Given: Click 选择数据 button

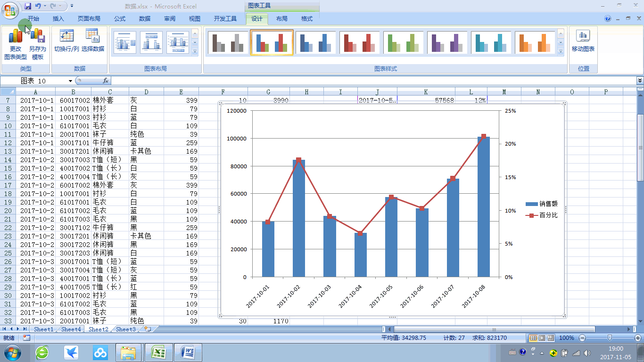Looking at the screenshot, I should point(92,41).
